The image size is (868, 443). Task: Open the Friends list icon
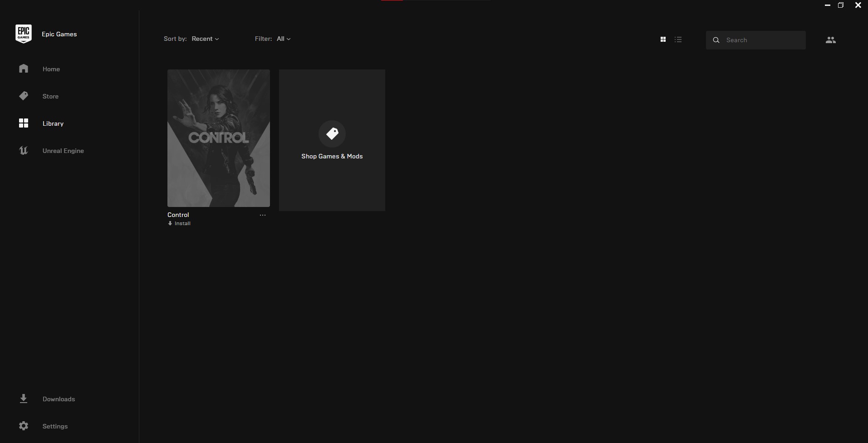(x=830, y=40)
